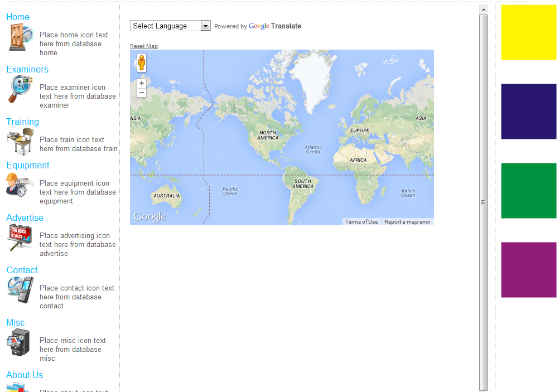Viewport: 559px width, 392px height.
Task: Go to the Equipment section
Action: pyautogui.click(x=28, y=165)
